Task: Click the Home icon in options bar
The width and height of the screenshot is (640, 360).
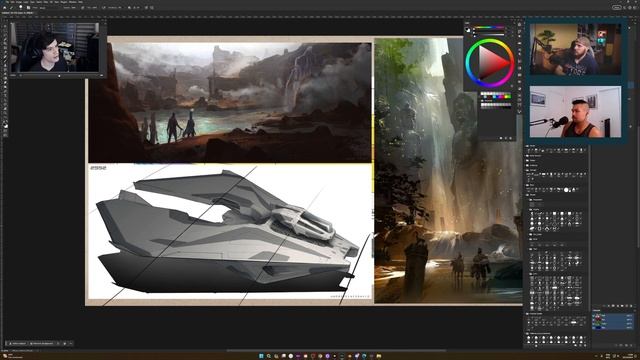Action: point(4,7)
